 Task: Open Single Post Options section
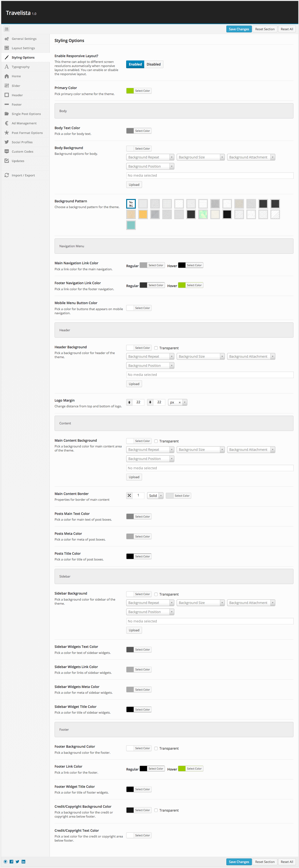25,114
